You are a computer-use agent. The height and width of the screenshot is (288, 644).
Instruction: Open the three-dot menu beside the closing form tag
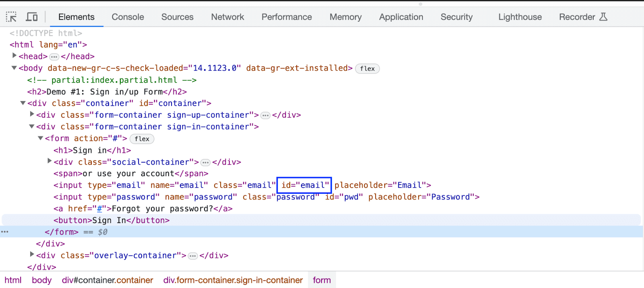pyautogui.click(x=5, y=232)
